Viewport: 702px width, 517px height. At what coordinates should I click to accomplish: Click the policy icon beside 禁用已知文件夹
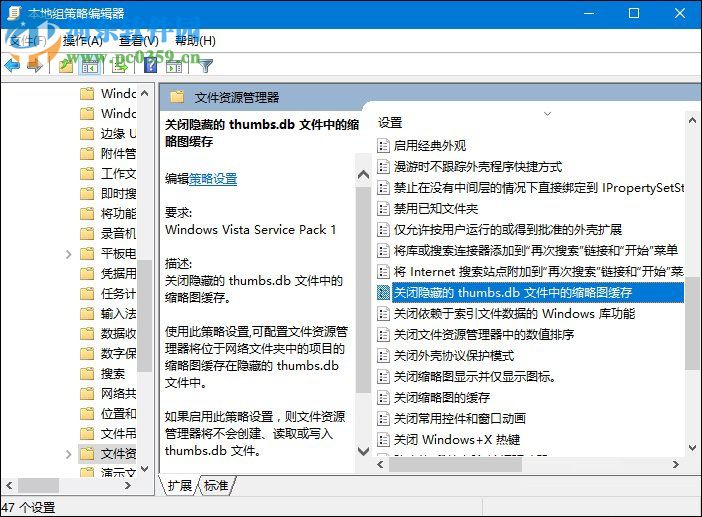[383, 209]
